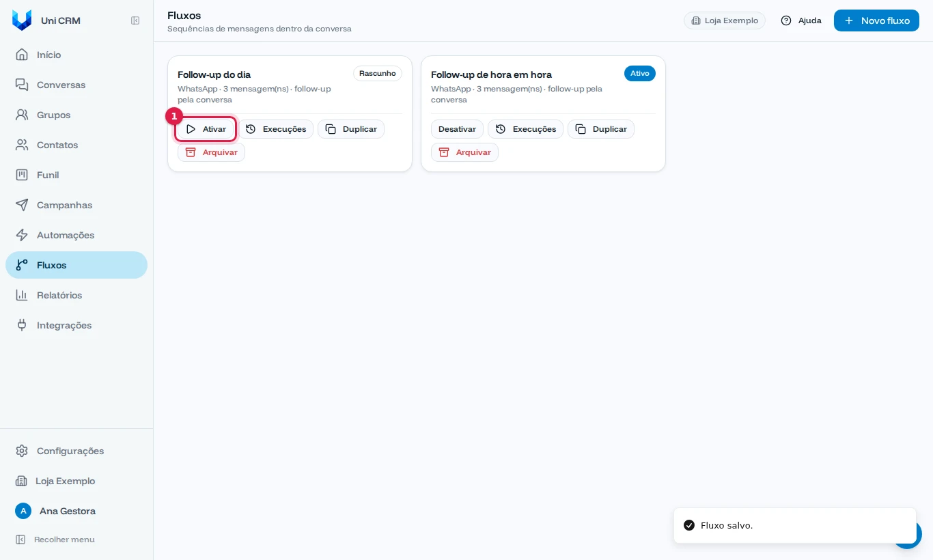View Execuções of Follow-up de hora em hora

pyautogui.click(x=526, y=129)
